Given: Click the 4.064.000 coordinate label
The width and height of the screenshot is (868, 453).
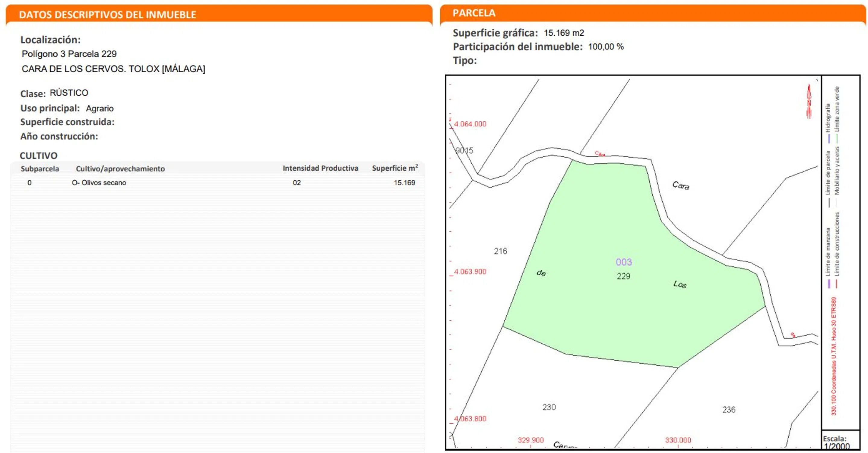Looking at the screenshot, I should [470, 124].
